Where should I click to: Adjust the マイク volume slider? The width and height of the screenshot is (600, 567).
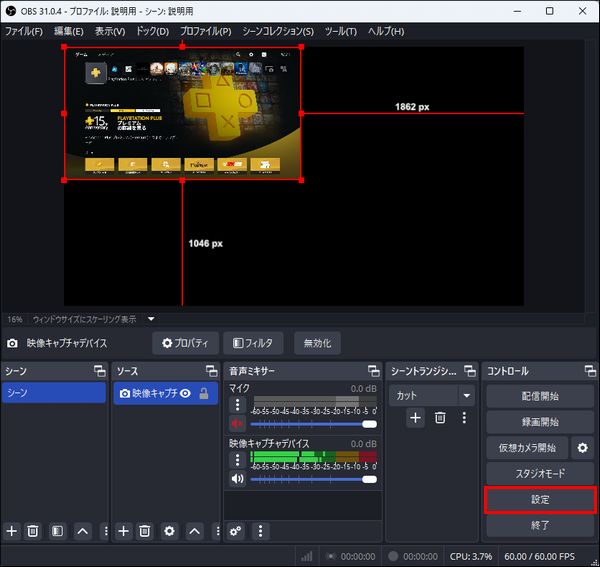(314, 424)
